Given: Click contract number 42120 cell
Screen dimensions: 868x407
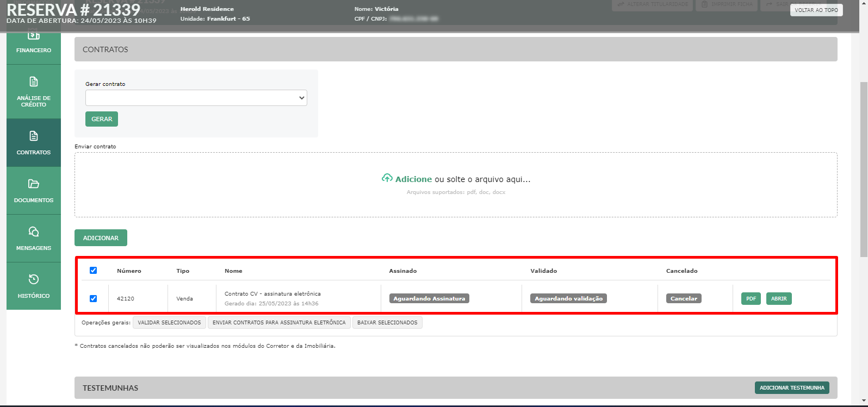Looking at the screenshot, I should point(125,298).
